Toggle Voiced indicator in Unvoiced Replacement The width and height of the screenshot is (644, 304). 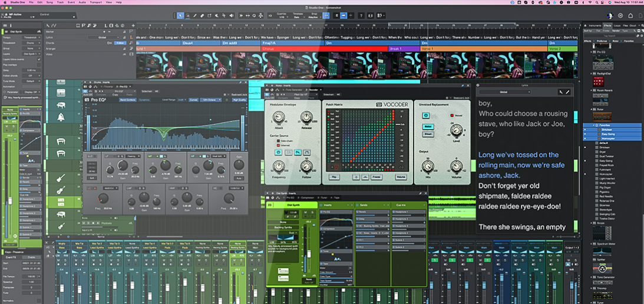pos(452,115)
